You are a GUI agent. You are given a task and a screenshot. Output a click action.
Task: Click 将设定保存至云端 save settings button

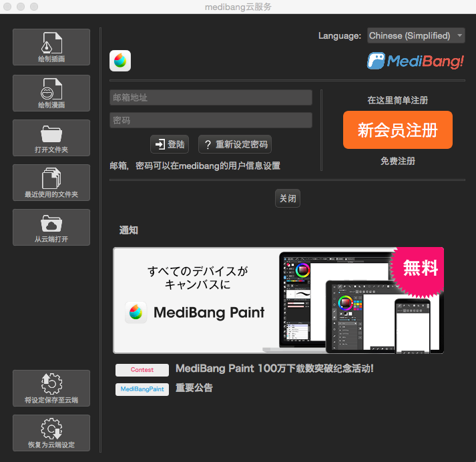[x=51, y=389]
